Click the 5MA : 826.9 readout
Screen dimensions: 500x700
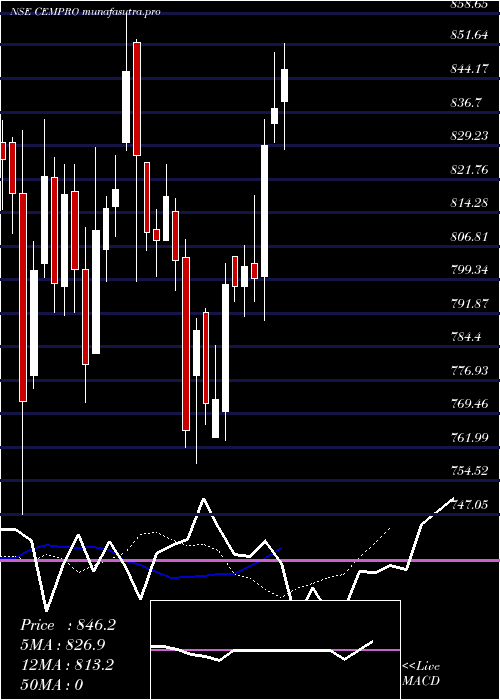tap(63, 645)
